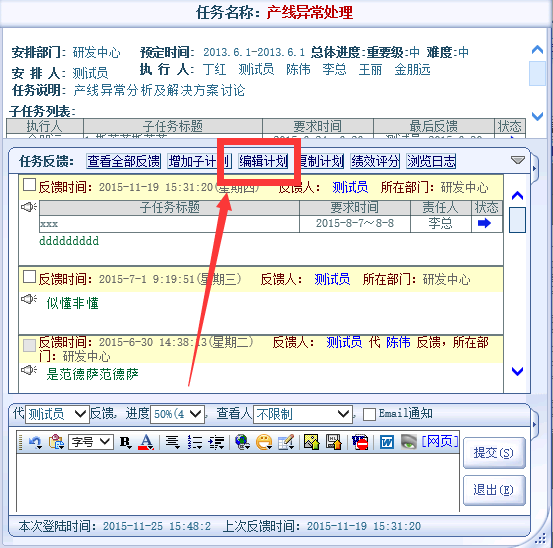Click the 提交(S) submit button
Image resolution: width=553 pixels, height=548 pixels.
click(x=494, y=453)
